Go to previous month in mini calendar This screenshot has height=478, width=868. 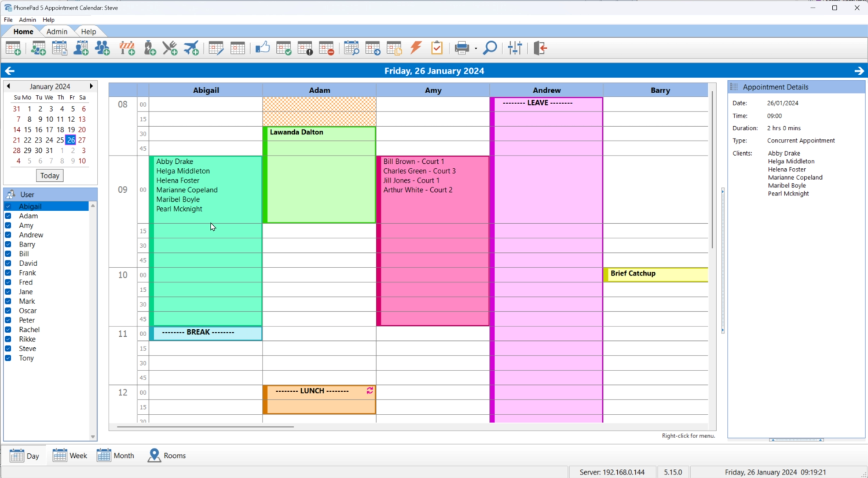(9, 86)
